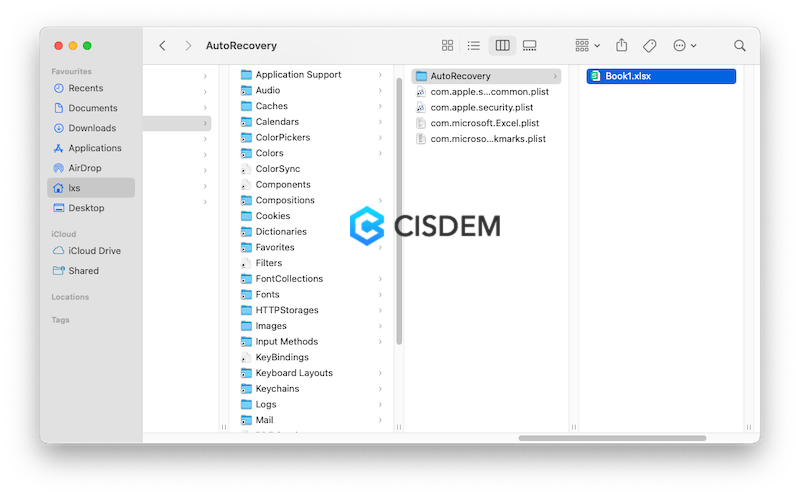Screen dimensions: 800x496
Task: Click the Share toolbar icon
Action: click(622, 46)
